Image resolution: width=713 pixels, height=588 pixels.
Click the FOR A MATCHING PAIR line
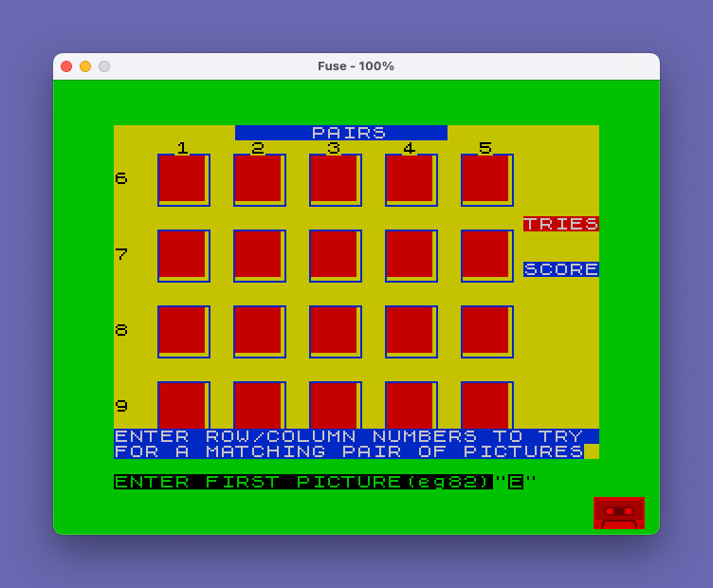pyautogui.click(x=349, y=451)
